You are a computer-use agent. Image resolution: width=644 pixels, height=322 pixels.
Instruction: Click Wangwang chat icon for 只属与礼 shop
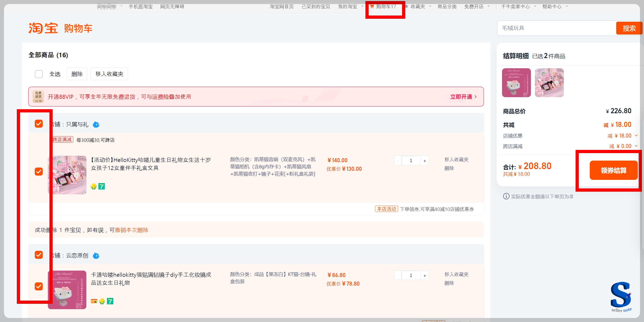pos(96,124)
